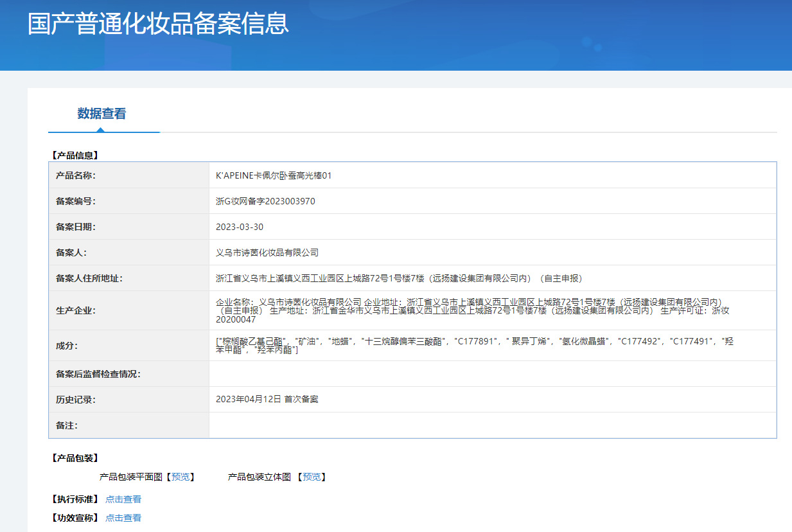Click the 成分 ingredients list text
This screenshot has width=792, height=532.
474,346
